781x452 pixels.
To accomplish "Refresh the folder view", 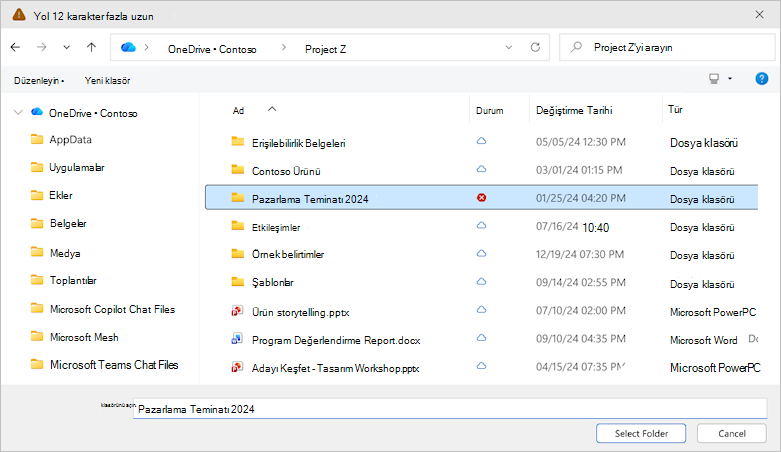I will tap(535, 47).
